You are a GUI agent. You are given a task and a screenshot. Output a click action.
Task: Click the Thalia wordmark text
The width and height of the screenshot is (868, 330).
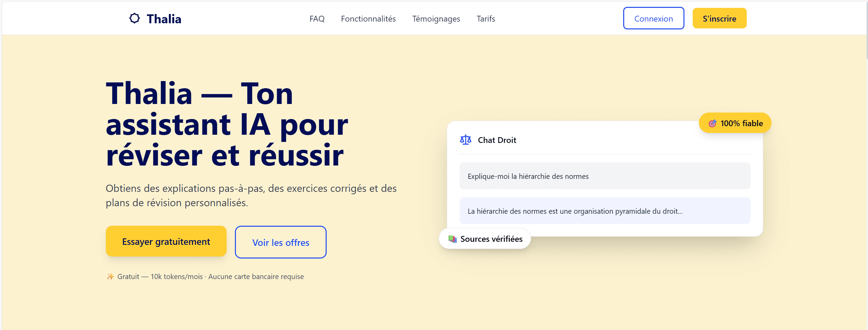164,19
